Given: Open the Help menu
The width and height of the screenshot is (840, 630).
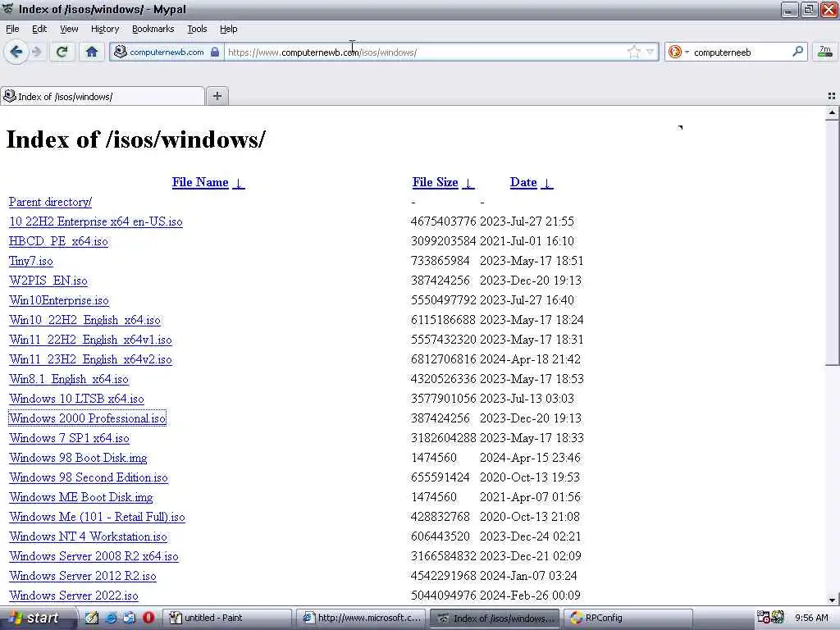Looking at the screenshot, I should point(228,29).
